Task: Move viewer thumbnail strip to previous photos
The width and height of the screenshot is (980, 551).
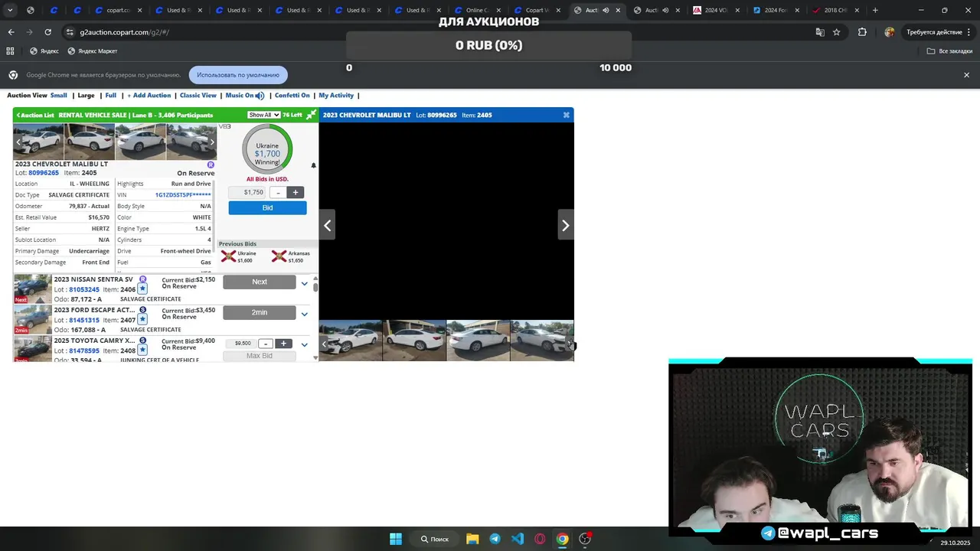Action: point(324,344)
